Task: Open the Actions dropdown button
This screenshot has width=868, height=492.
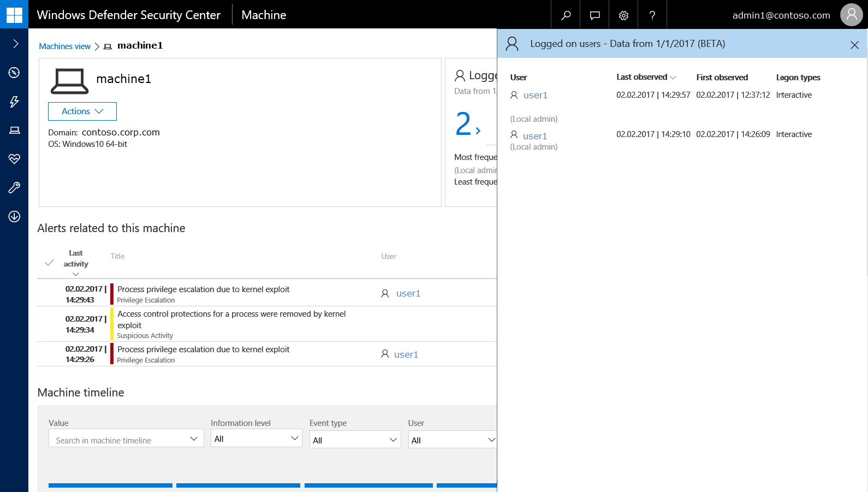Action: [x=82, y=111]
